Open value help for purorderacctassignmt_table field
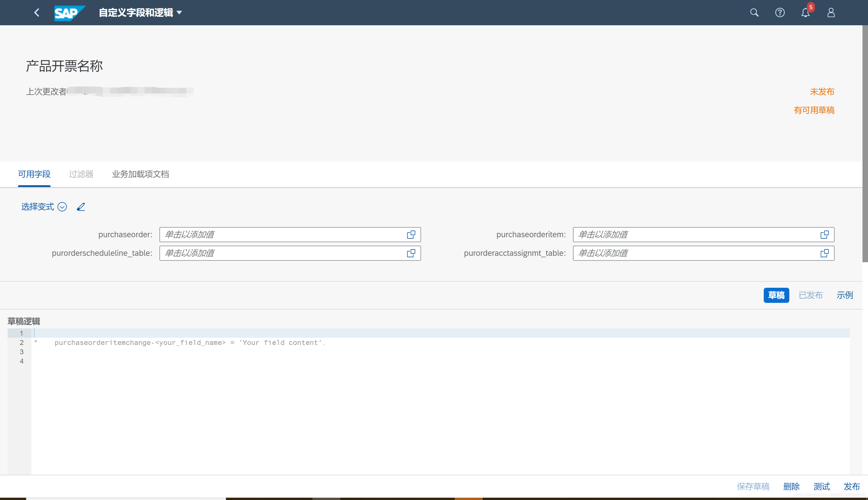Screen dimensions: 868x500 coord(824,253)
